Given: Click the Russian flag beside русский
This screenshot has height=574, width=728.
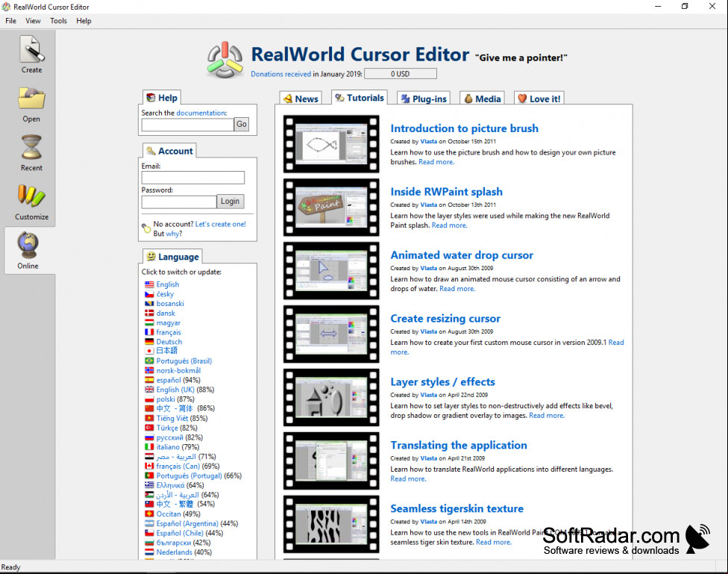Looking at the screenshot, I should (x=149, y=437).
